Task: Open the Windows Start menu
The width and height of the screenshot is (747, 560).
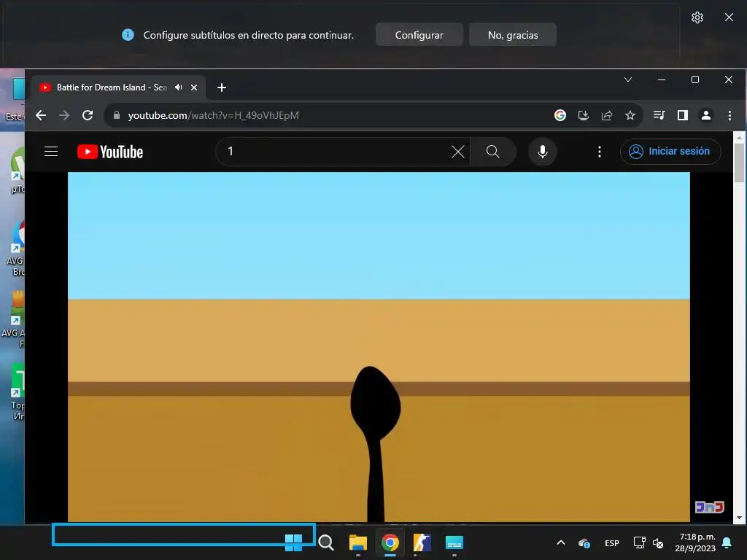Action: pyautogui.click(x=293, y=542)
